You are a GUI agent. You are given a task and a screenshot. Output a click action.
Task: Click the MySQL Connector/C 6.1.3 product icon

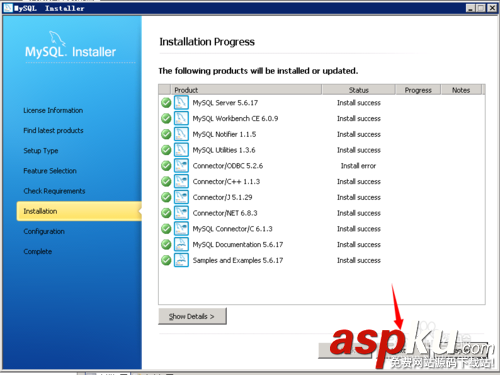pyautogui.click(x=181, y=229)
